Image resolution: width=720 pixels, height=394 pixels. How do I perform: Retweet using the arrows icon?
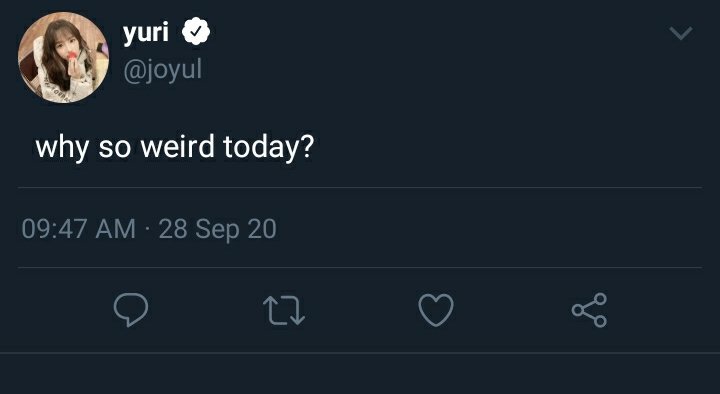(284, 310)
